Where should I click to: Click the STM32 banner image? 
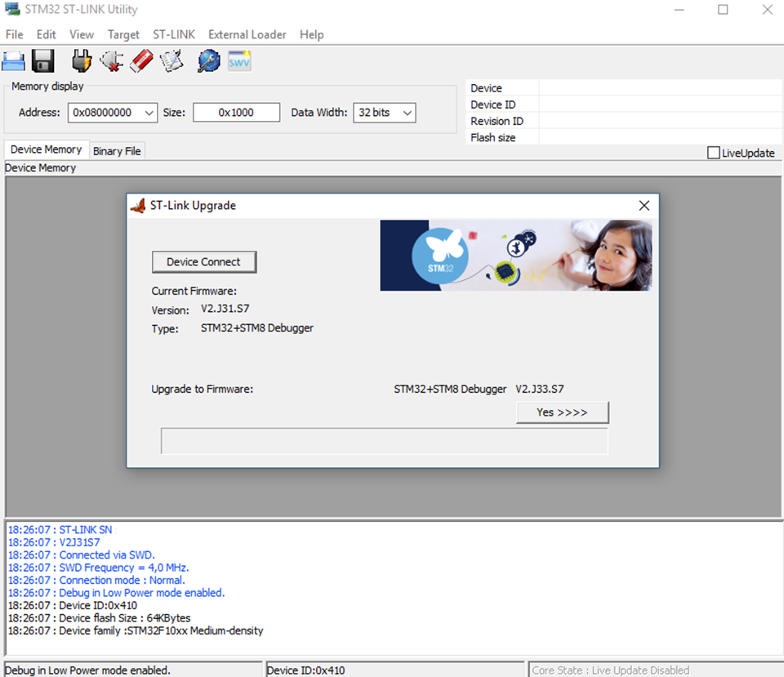pyautogui.click(x=515, y=256)
